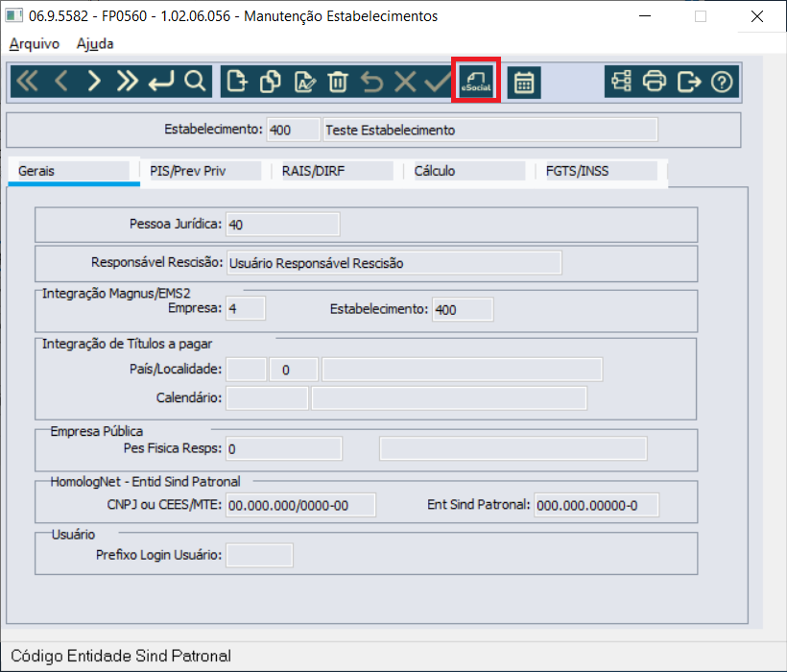Click the Empresa field under Integração Magnus/EMS2
This screenshot has width=787, height=672.
pyautogui.click(x=246, y=309)
